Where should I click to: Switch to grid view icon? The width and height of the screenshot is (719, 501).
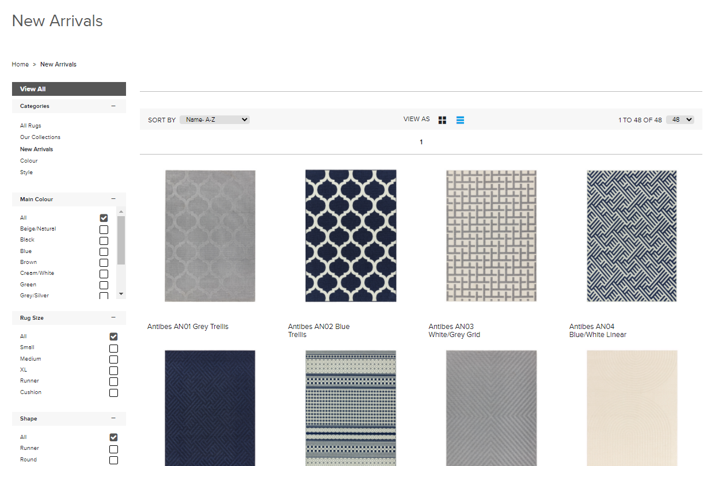442,120
